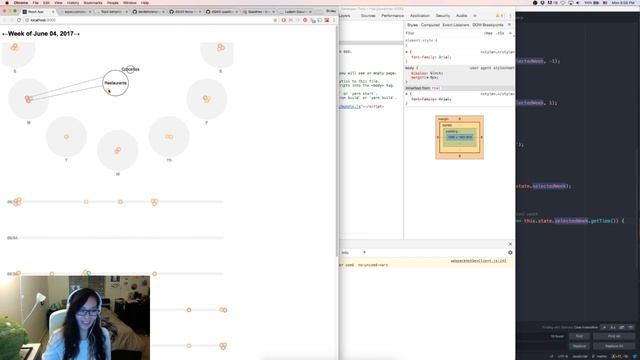Click the box model content box
This screenshot has height=360, width=640.
coord(460,137)
